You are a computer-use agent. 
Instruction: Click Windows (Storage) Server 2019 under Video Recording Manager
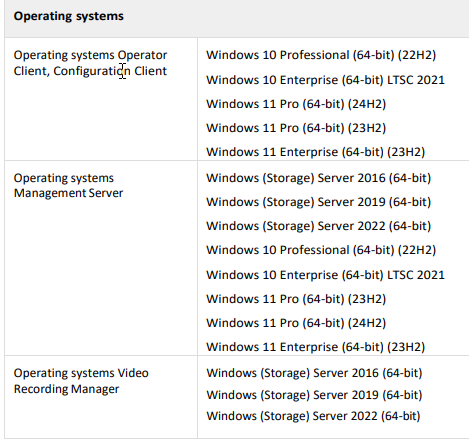pyautogui.click(x=314, y=395)
